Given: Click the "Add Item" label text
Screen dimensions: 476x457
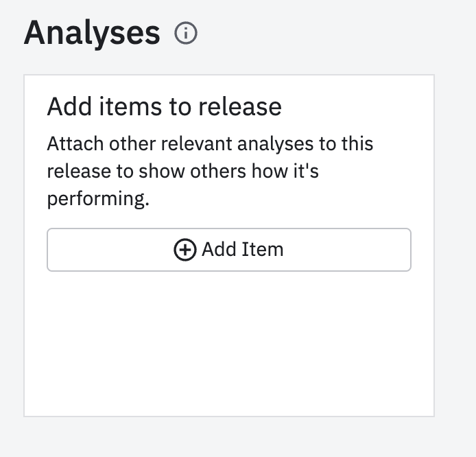Looking at the screenshot, I should tap(242, 249).
